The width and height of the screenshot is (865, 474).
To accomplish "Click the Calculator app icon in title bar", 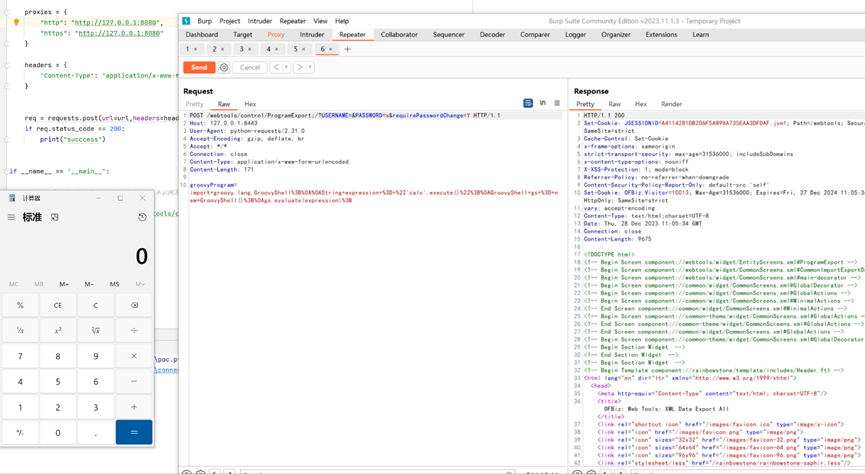I will (x=12, y=198).
